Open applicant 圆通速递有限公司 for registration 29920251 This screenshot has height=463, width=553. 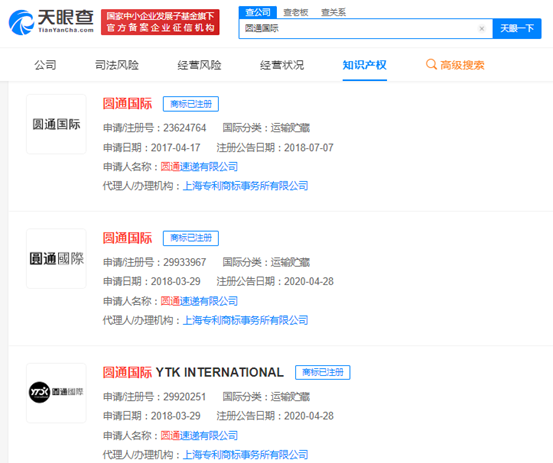pyautogui.click(x=199, y=435)
